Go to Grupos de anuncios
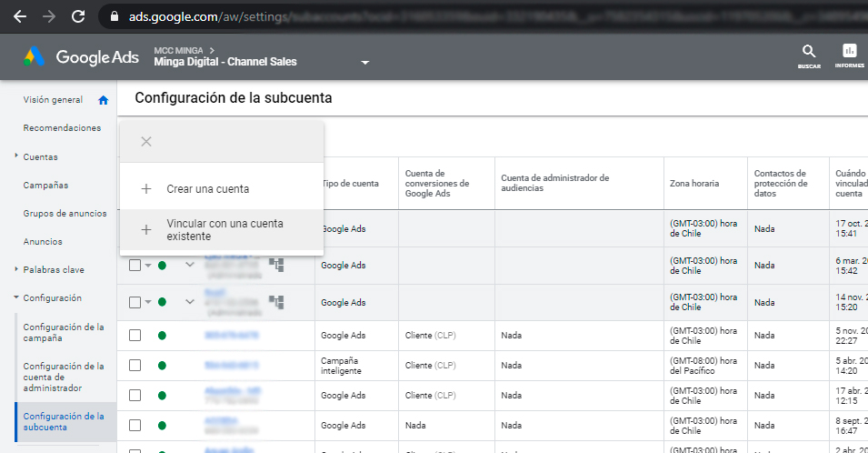 [65, 213]
